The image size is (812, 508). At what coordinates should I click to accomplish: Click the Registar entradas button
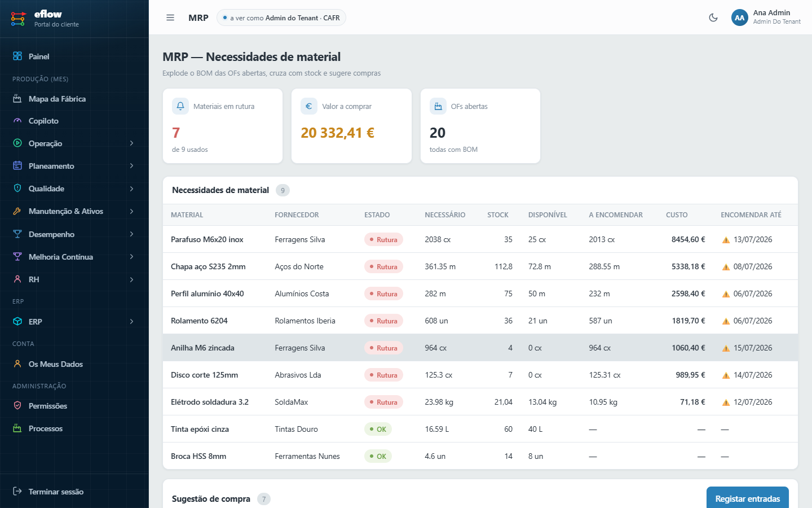tap(748, 498)
